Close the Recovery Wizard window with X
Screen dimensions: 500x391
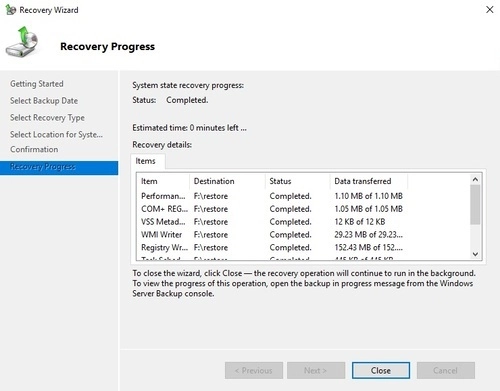pos(490,9)
